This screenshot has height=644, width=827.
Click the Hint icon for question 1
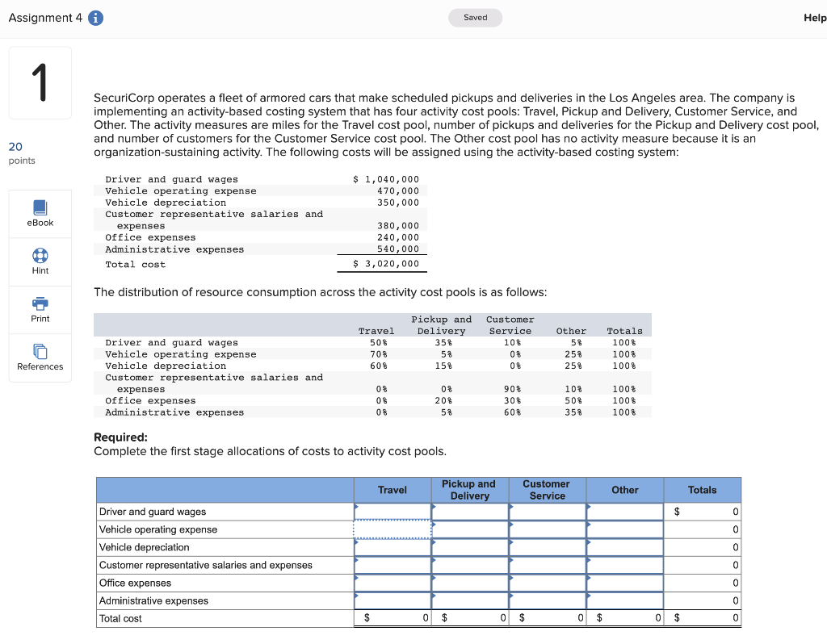tap(40, 261)
